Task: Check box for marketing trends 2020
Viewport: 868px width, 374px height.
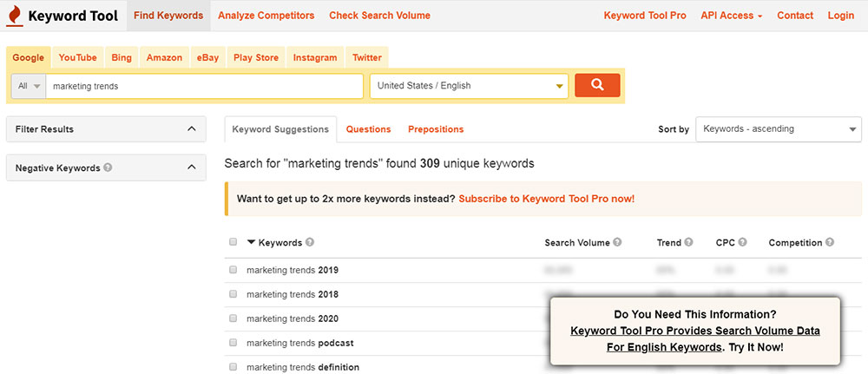Action: coord(233,318)
